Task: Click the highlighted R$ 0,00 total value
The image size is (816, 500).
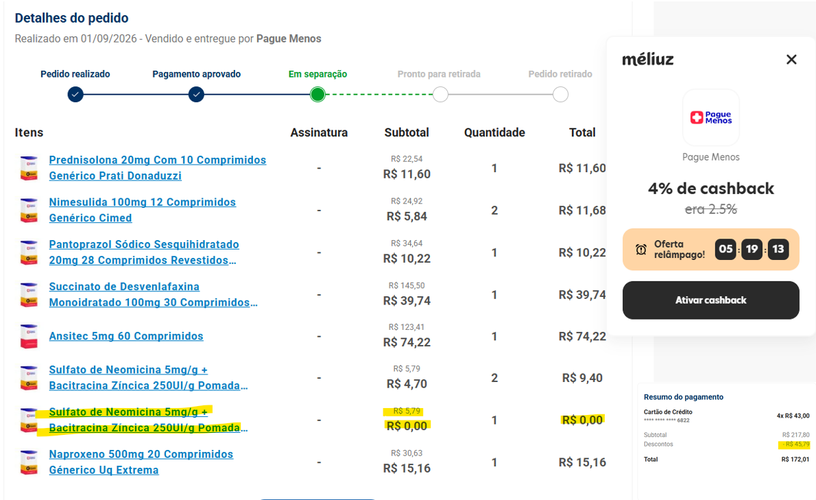Action: coord(582,420)
